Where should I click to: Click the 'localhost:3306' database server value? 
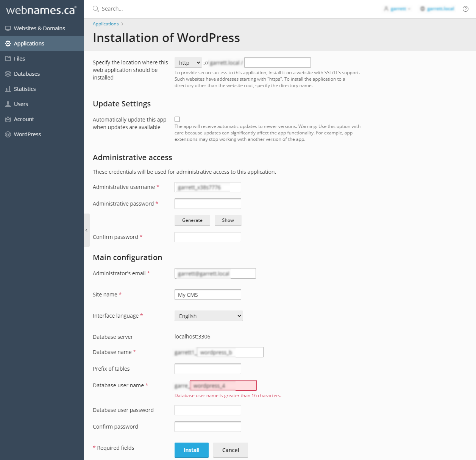[192, 337]
